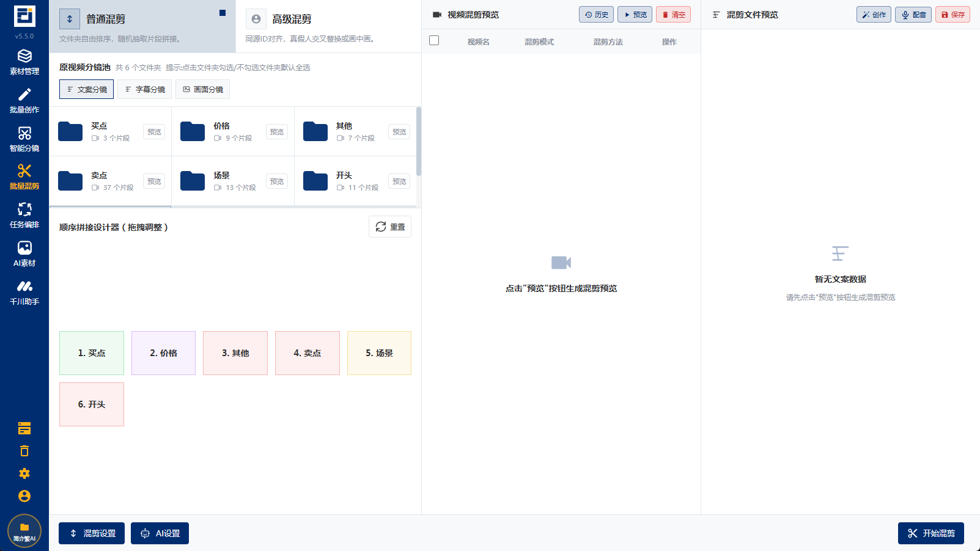Click the green '1. 买点' sequence block
The height and width of the screenshot is (551, 980).
coord(92,353)
